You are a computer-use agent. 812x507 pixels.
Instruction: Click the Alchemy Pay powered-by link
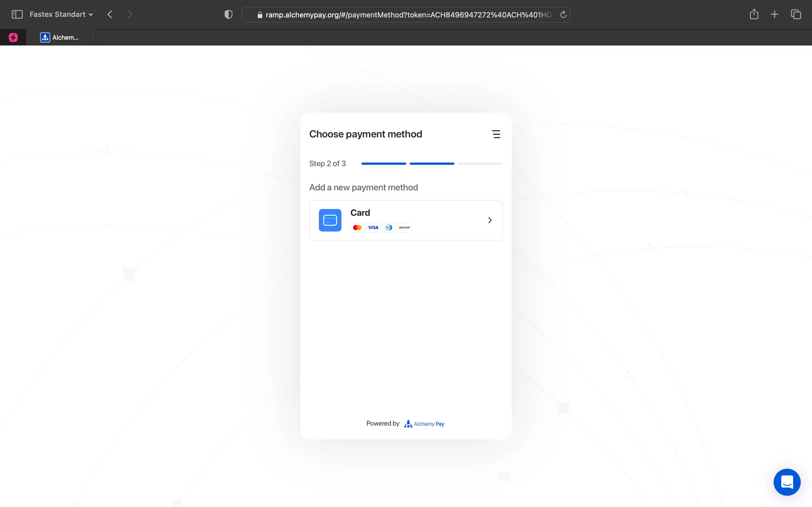click(424, 423)
